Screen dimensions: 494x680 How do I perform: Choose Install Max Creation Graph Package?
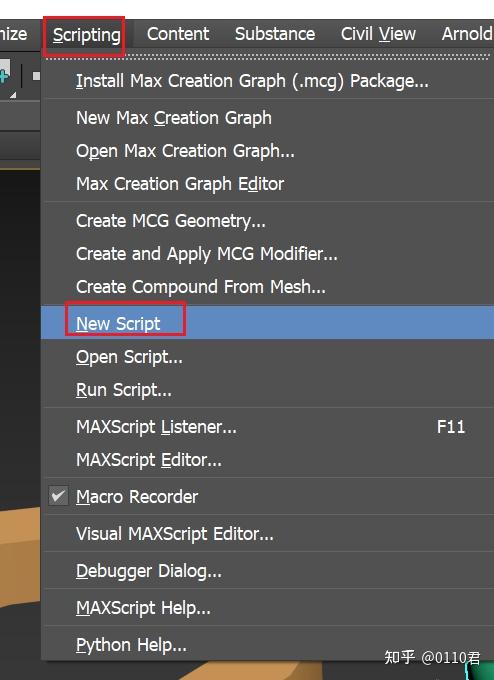[268, 81]
